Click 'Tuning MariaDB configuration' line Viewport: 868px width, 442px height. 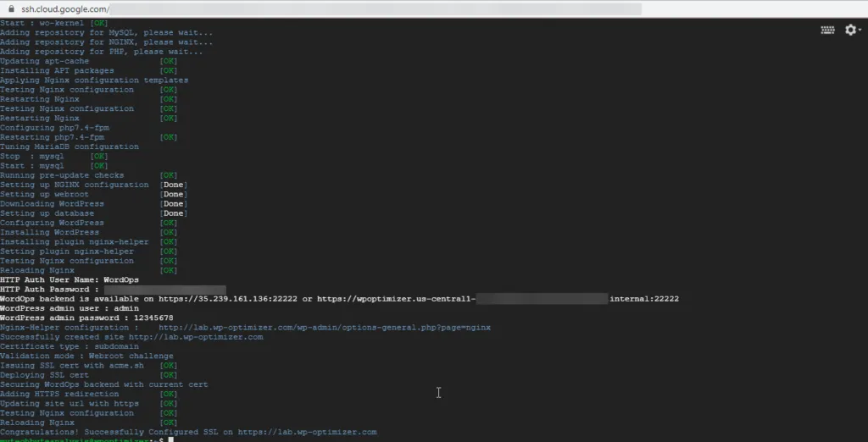(70, 146)
